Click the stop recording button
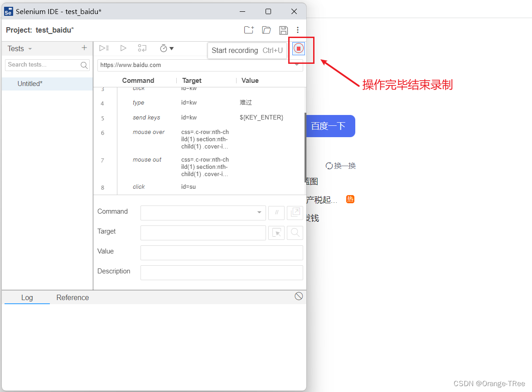 pyautogui.click(x=299, y=49)
